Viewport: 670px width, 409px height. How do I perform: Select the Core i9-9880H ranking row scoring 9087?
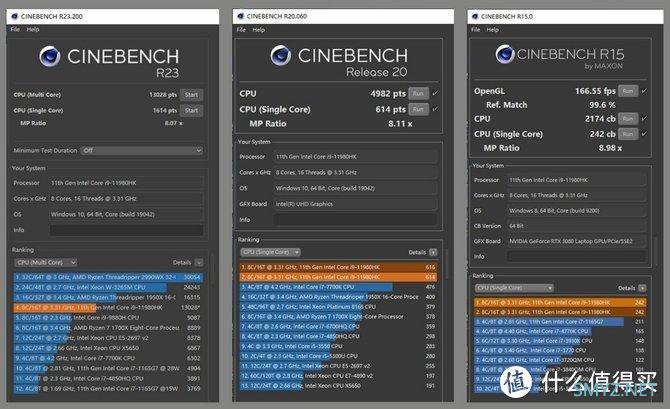[x=108, y=318]
